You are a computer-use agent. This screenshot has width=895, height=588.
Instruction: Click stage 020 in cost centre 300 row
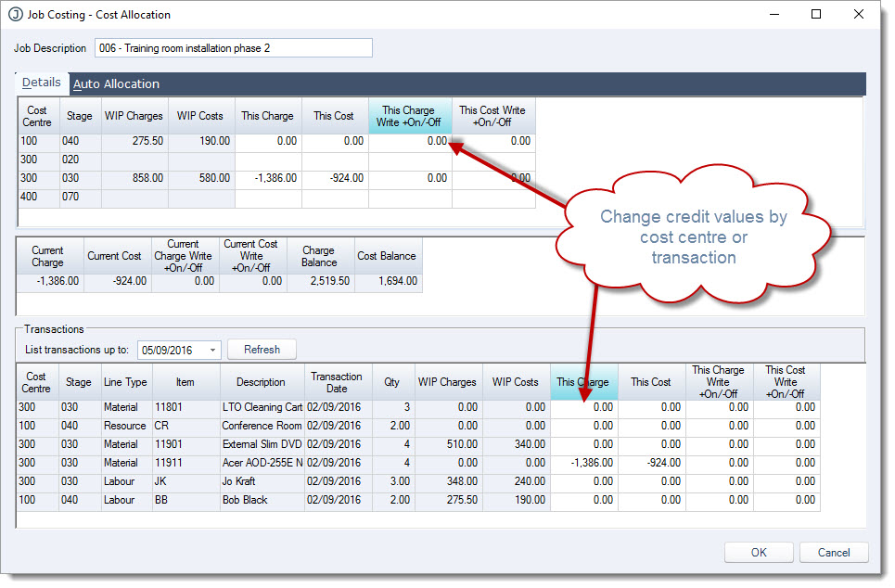pos(80,160)
